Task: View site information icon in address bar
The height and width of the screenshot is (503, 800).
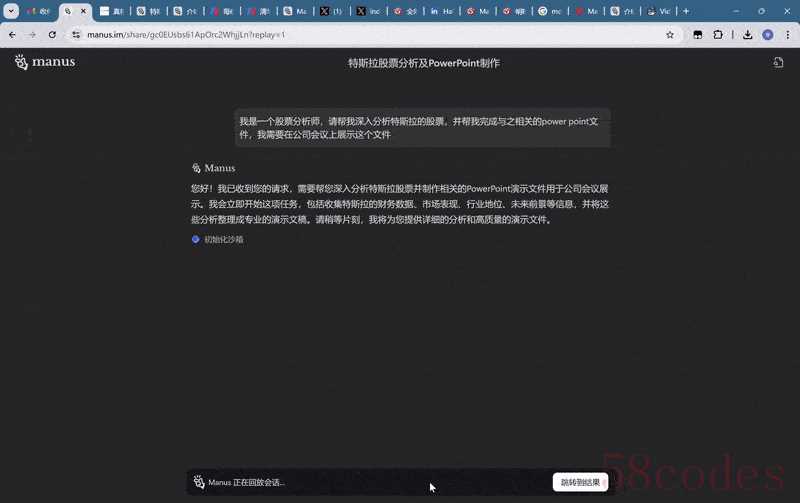Action: pos(76,35)
